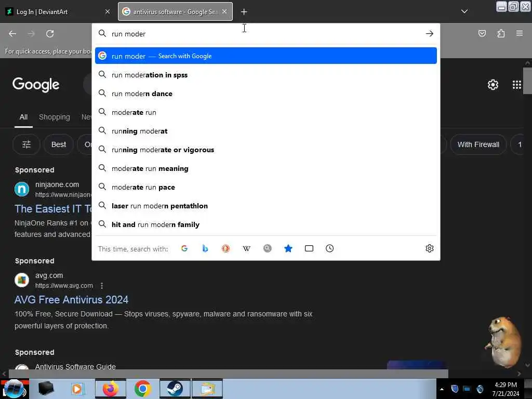Open the Google apps grid icon

(x=517, y=85)
